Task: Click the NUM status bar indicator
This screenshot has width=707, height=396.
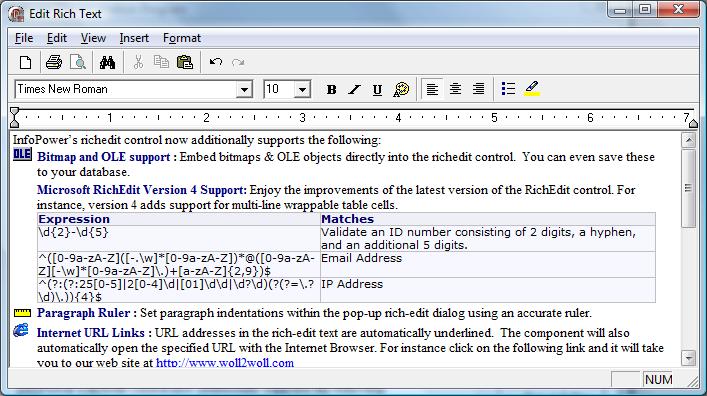Action: [658, 380]
